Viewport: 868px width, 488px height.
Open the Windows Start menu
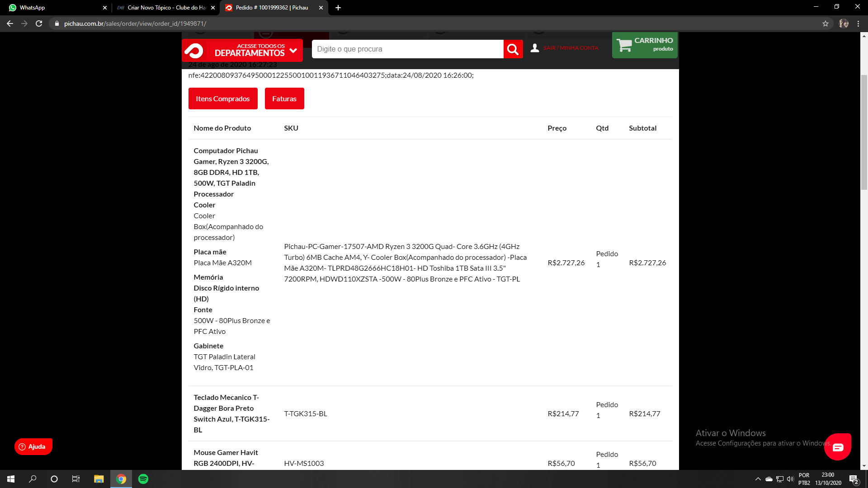pos(11,479)
